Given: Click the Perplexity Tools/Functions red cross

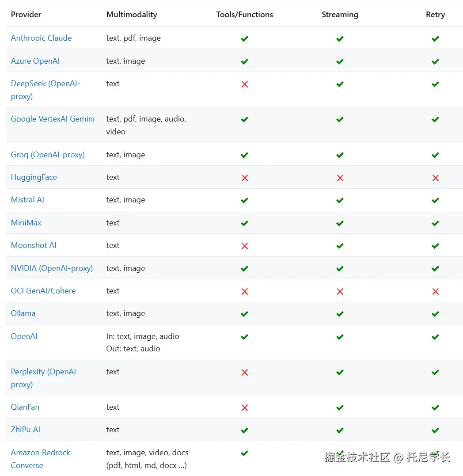Looking at the screenshot, I should 244,372.
